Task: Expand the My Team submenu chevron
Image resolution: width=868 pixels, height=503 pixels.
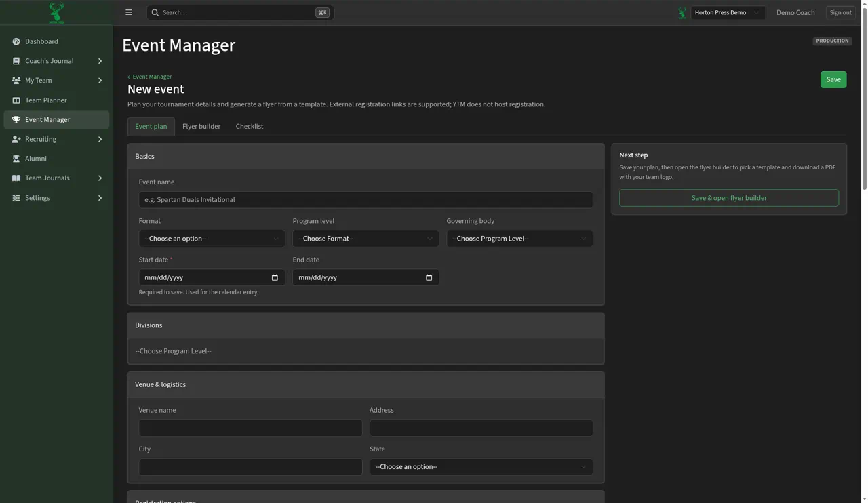Action: pos(100,81)
